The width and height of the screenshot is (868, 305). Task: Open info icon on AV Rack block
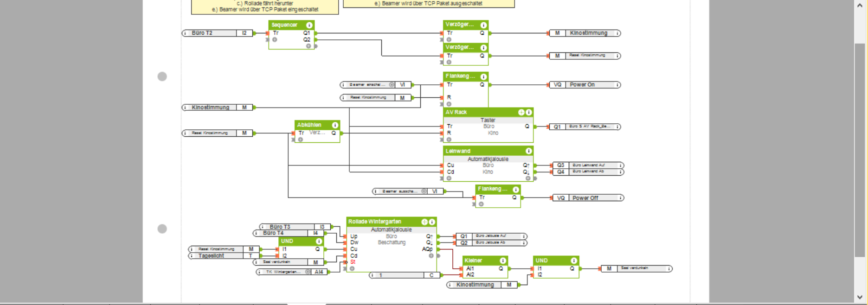click(x=528, y=112)
